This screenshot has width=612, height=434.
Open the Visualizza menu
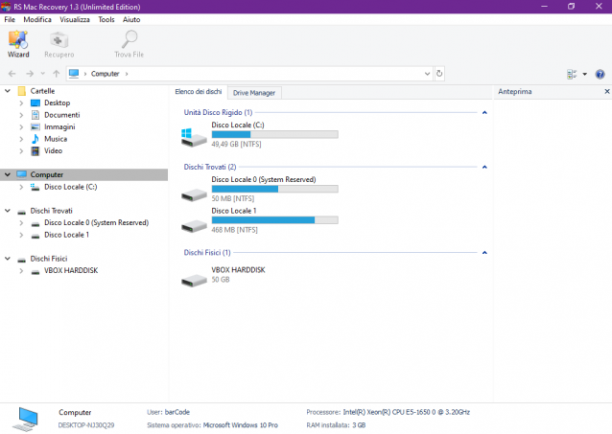[75, 20]
